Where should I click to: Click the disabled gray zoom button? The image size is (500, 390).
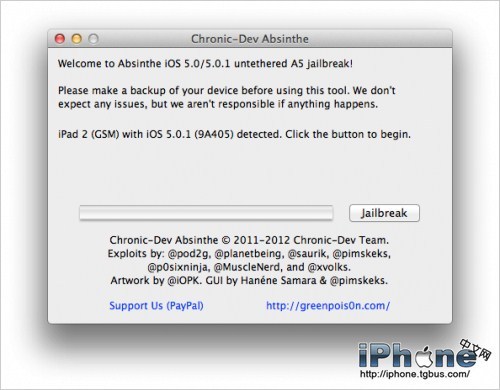[x=94, y=39]
